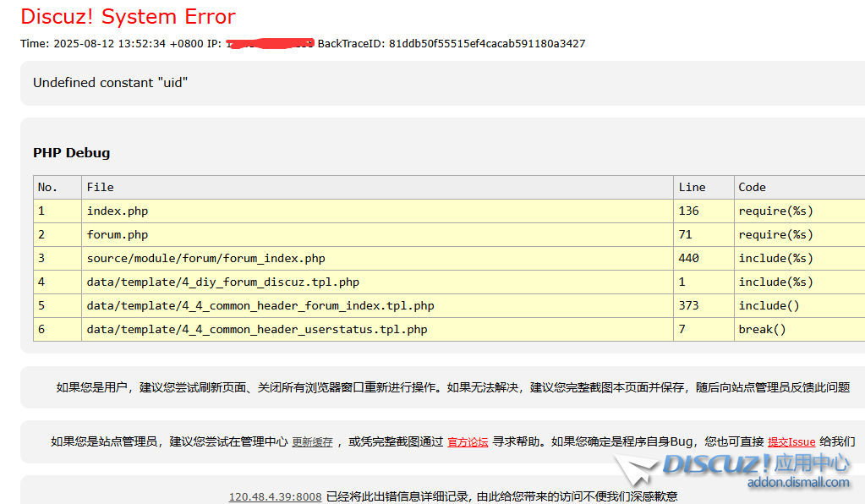Click the 提交Issue link
865x504 pixels.
791,441
